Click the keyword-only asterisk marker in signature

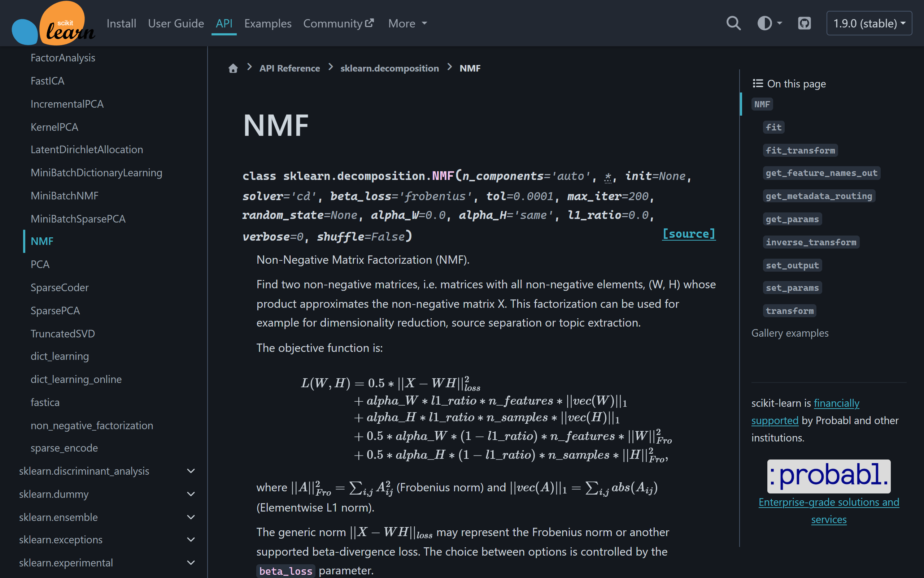pyautogui.click(x=608, y=176)
